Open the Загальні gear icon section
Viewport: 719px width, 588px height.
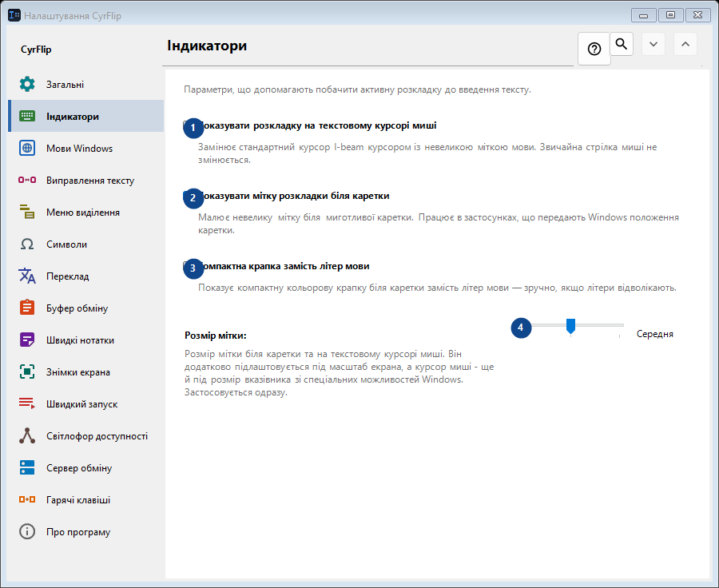click(27, 85)
